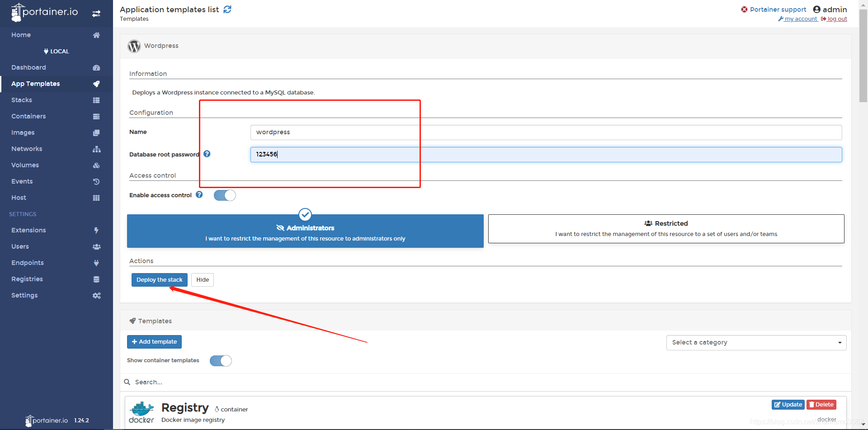This screenshot has height=430, width=868.
Task: Click the LOCAL endpoint label
Action: [57, 51]
